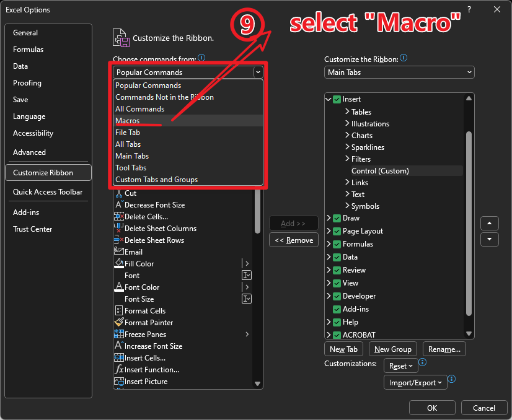Open the Reset customizations dropdown

coord(400,366)
